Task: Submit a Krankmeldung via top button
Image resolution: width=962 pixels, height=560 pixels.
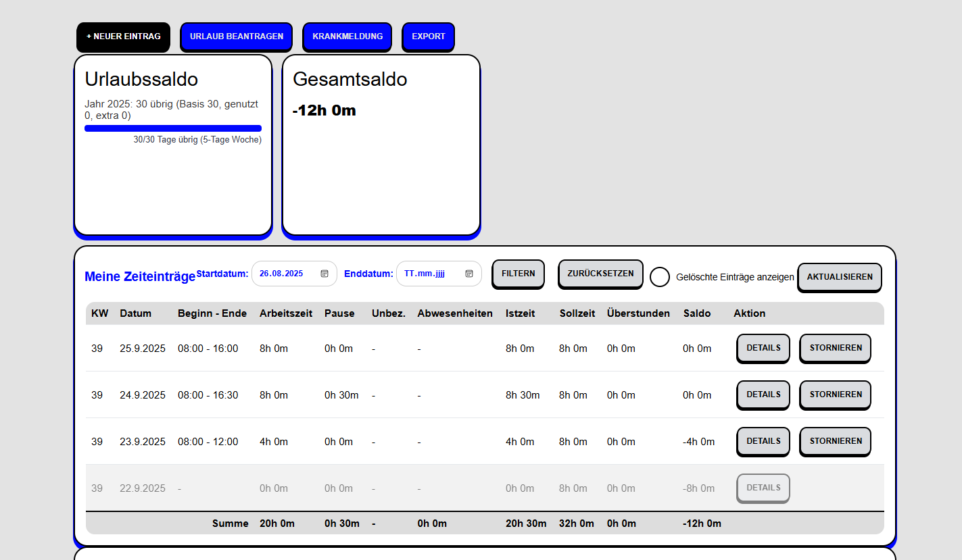Action: click(347, 36)
